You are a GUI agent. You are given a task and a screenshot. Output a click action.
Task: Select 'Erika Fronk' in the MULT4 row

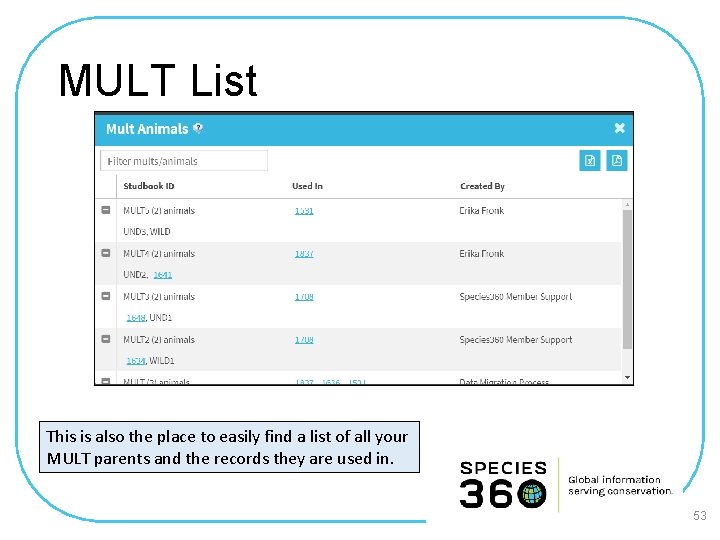[x=482, y=253]
